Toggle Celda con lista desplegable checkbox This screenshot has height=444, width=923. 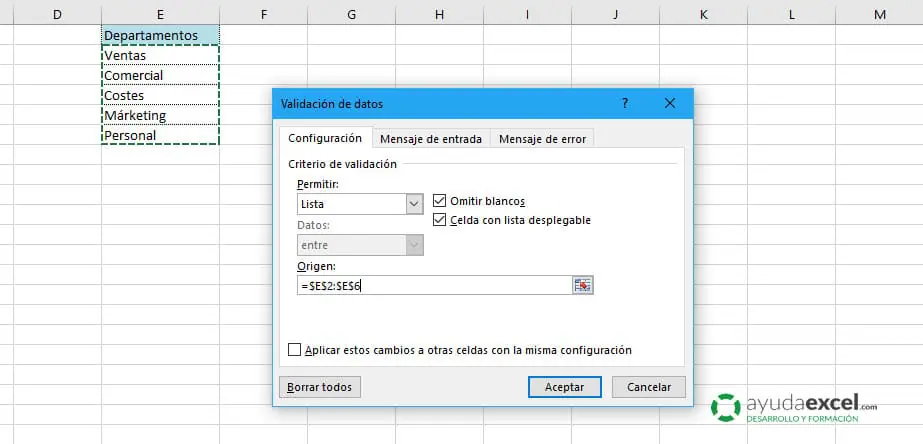click(x=439, y=220)
